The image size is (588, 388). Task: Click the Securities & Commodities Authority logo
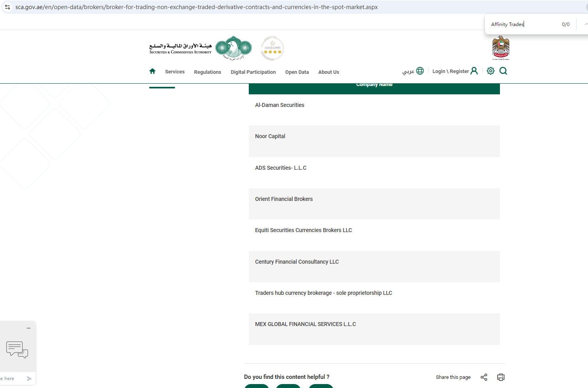point(200,48)
